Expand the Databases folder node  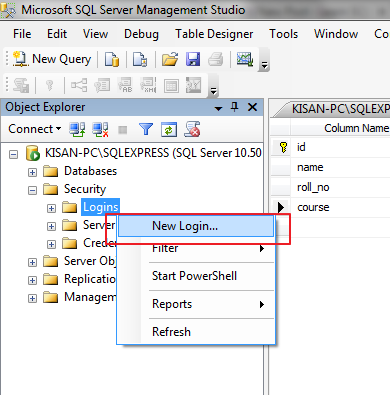click(x=32, y=172)
